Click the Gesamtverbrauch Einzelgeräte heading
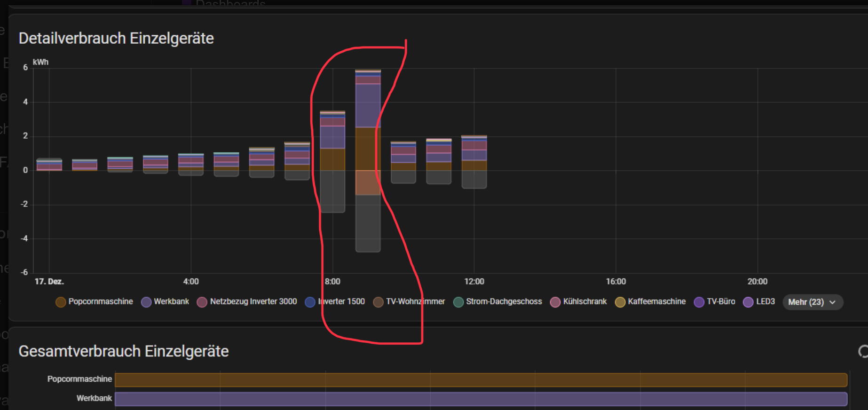The height and width of the screenshot is (410, 868). point(124,351)
